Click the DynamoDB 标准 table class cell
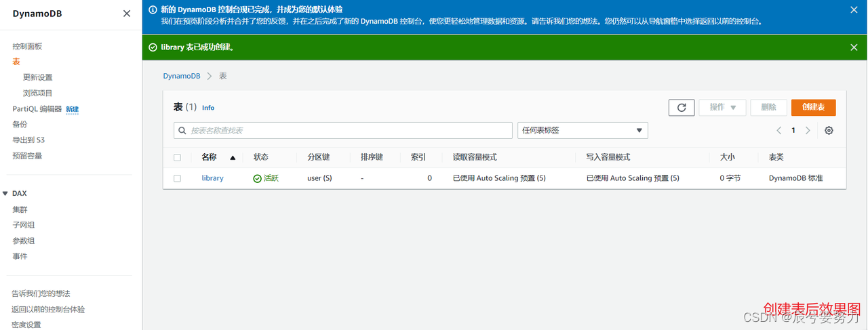Screen dimensions: 868x330 [x=796, y=178]
